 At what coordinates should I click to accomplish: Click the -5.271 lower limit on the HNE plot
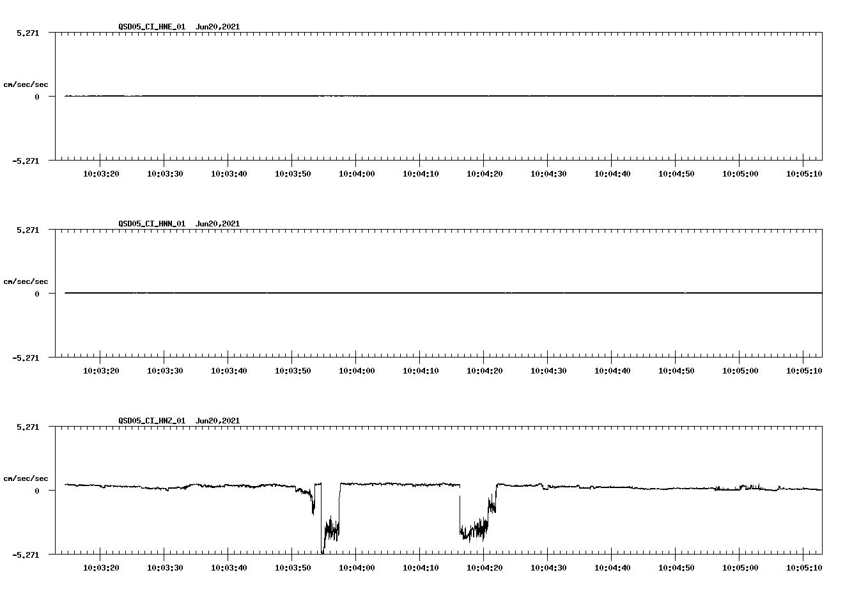(x=26, y=161)
